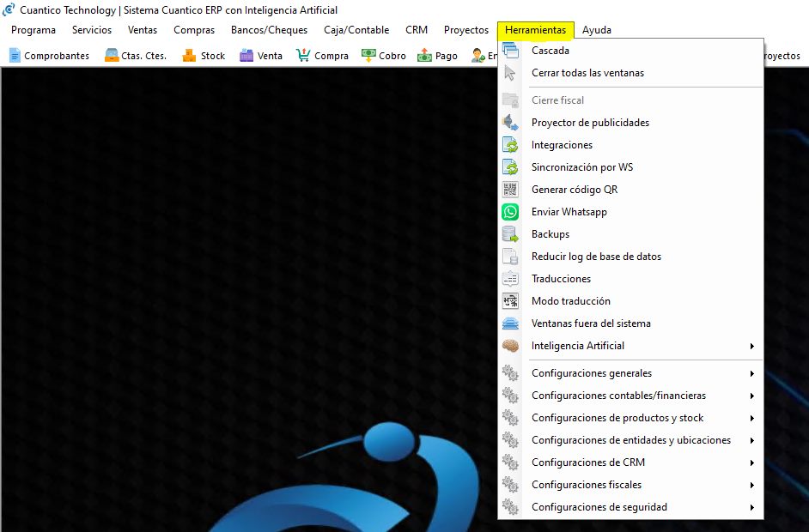The height and width of the screenshot is (532, 809).
Task: Click the gear icon beside Configuraciones de CRM
Action: pyautogui.click(x=510, y=462)
